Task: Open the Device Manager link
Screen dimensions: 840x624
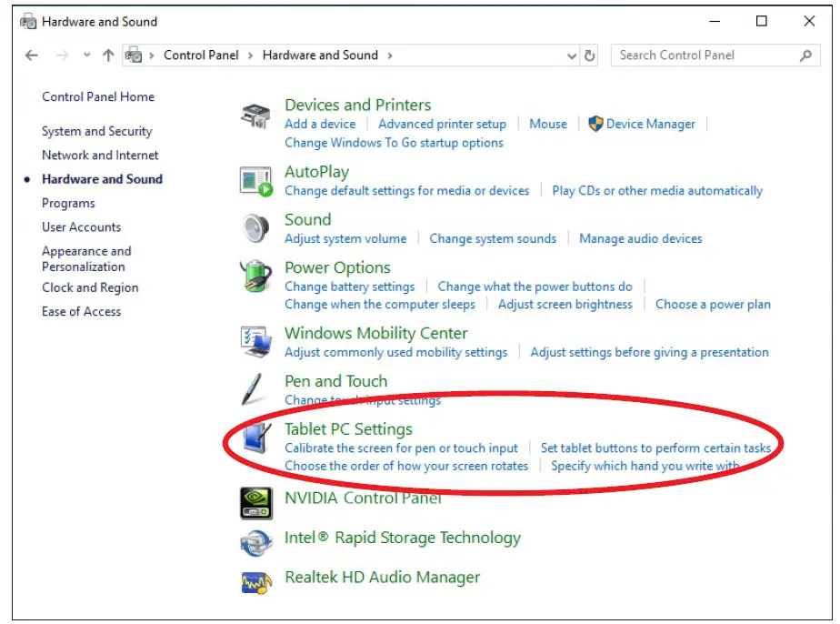Action: click(x=650, y=124)
